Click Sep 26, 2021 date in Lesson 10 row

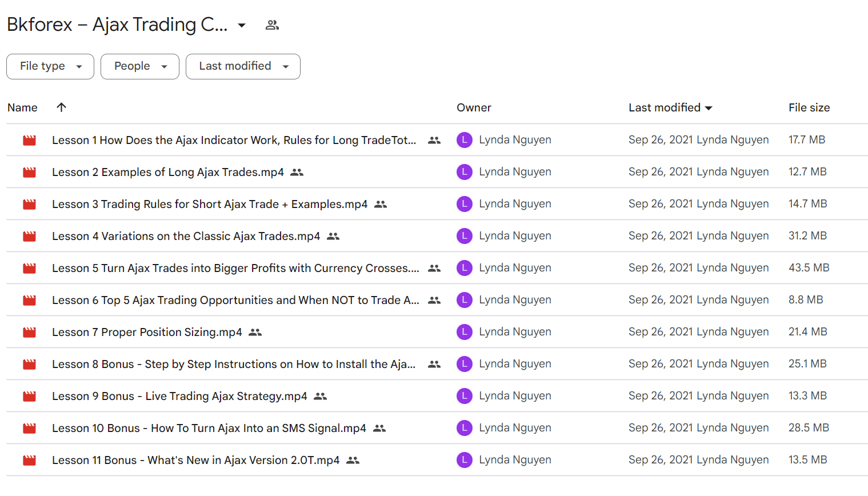[661, 428]
